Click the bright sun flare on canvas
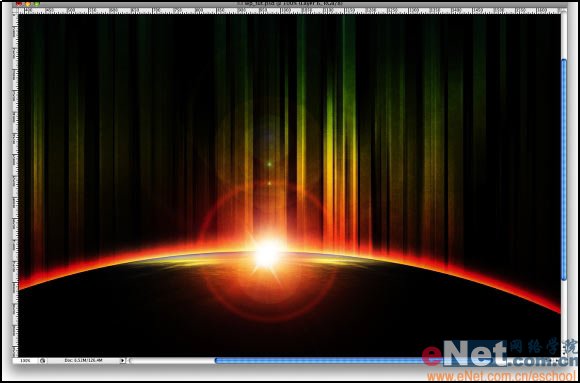580x383 pixels. click(267, 254)
